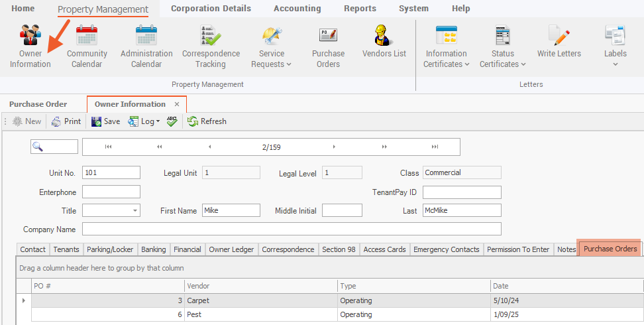Open the Status Certificates dropdown
This screenshot has width=644, height=325.
pos(502,46)
